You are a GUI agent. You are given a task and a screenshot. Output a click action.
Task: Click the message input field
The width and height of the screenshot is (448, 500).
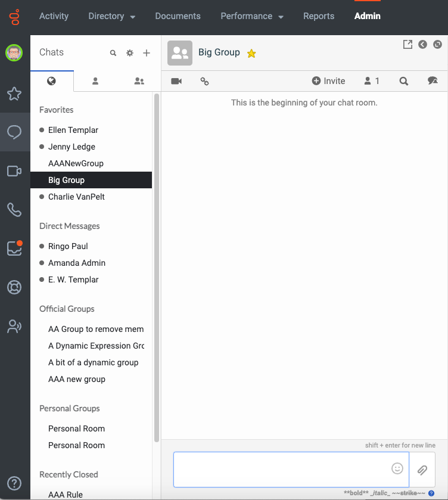[x=280, y=469]
